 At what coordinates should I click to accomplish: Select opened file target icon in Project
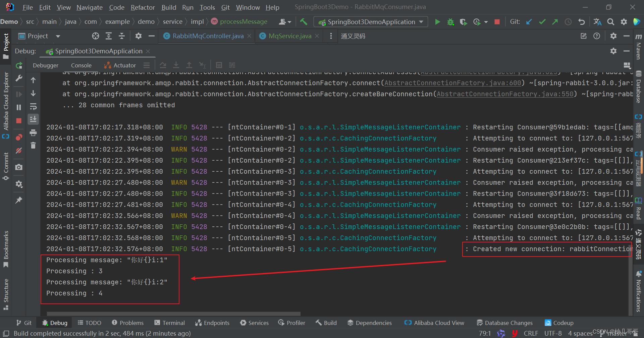[x=96, y=36]
